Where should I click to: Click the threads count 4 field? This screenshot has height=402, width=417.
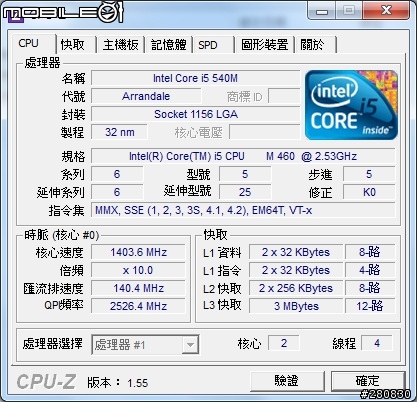pos(377,343)
